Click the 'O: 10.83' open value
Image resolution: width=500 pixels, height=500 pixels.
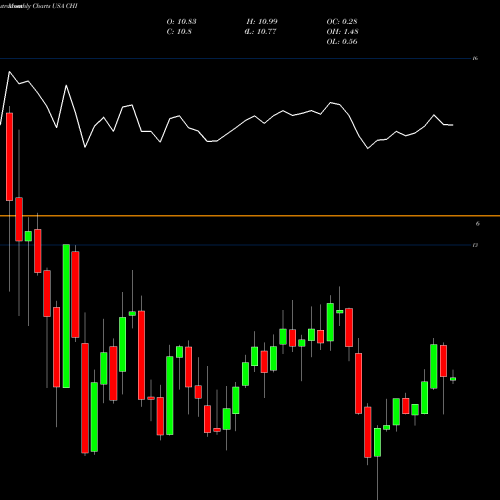click(x=181, y=22)
